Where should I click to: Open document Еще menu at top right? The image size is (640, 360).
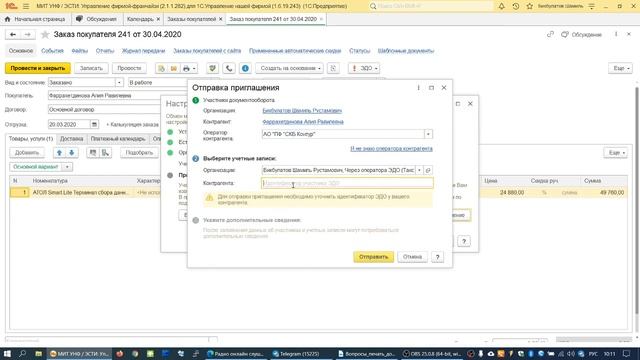pyautogui.click(x=621, y=68)
